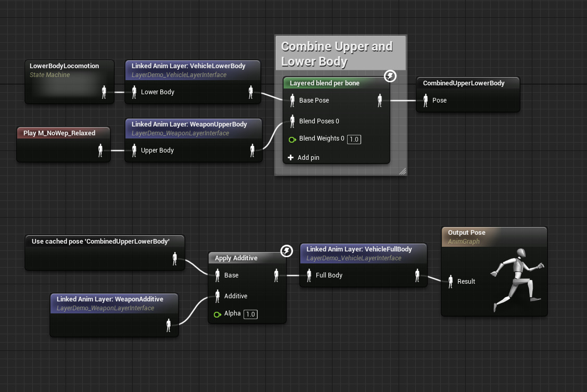Click the Full Body input pin

point(309,275)
